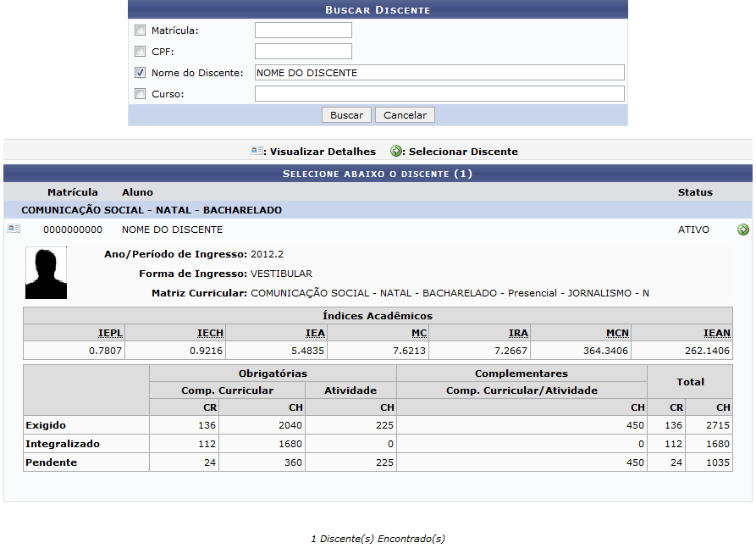Viewport: 756px width, 548px height.
Task: Uncheck the Nome do Discente checkbox
Action: click(x=141, y=73)
